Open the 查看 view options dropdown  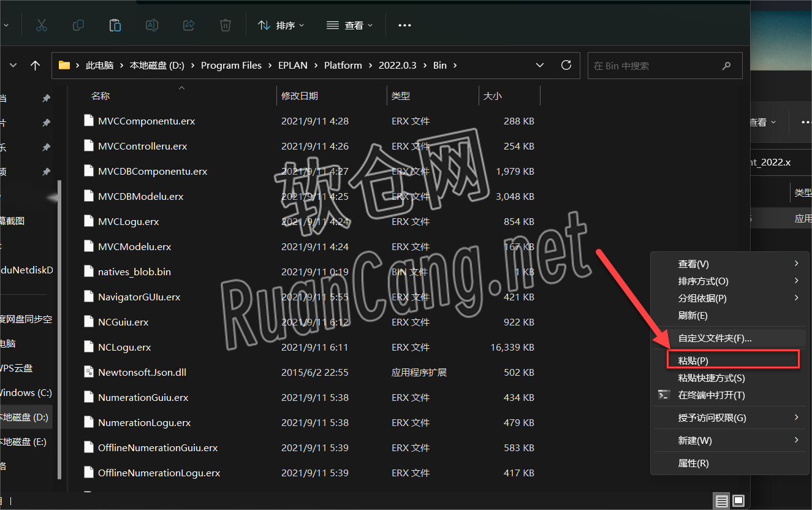coord(349,25)
